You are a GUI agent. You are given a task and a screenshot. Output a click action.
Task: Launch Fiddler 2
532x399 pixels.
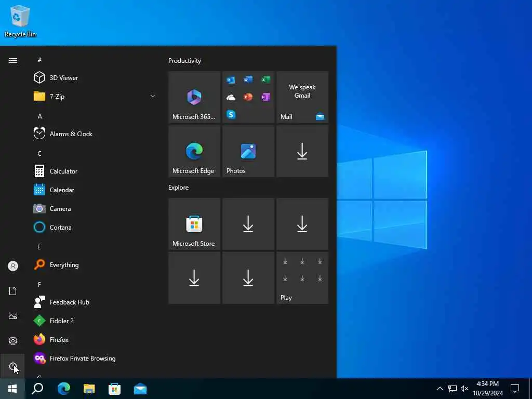tap(95, 321)
